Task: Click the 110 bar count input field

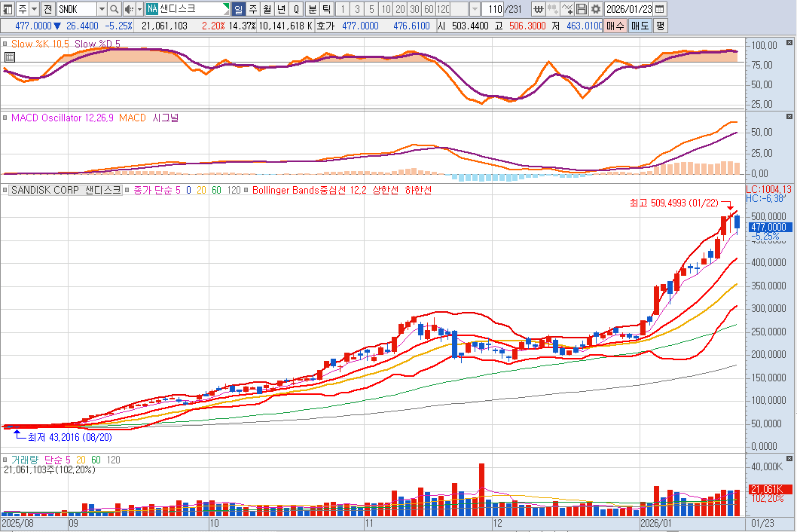Action: [493, 9]
